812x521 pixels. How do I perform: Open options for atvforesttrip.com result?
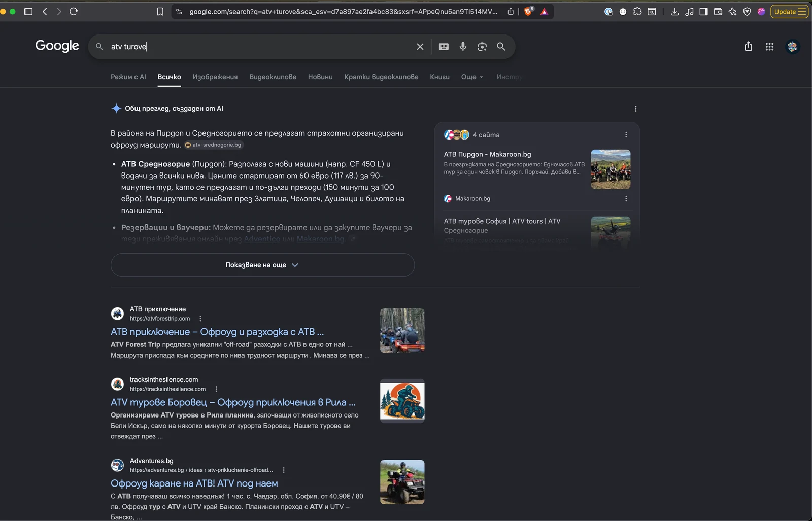point(200,319)
